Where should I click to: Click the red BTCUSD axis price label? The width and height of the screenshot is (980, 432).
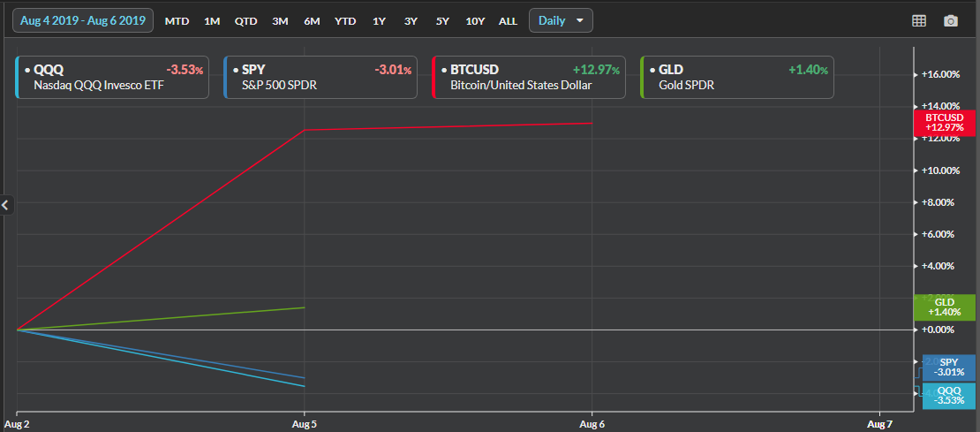tap(944, 123)
